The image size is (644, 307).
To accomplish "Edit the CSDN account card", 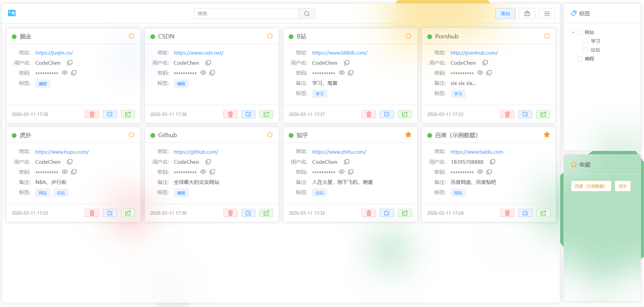I will coord(248,114).
